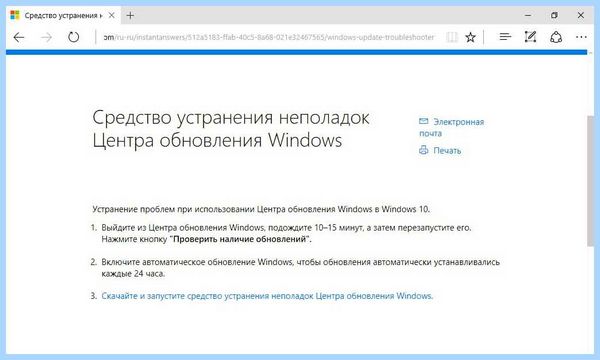Click the envelope icon beside Электронная почта
This screenshot has width=600, height=360.
423,121
